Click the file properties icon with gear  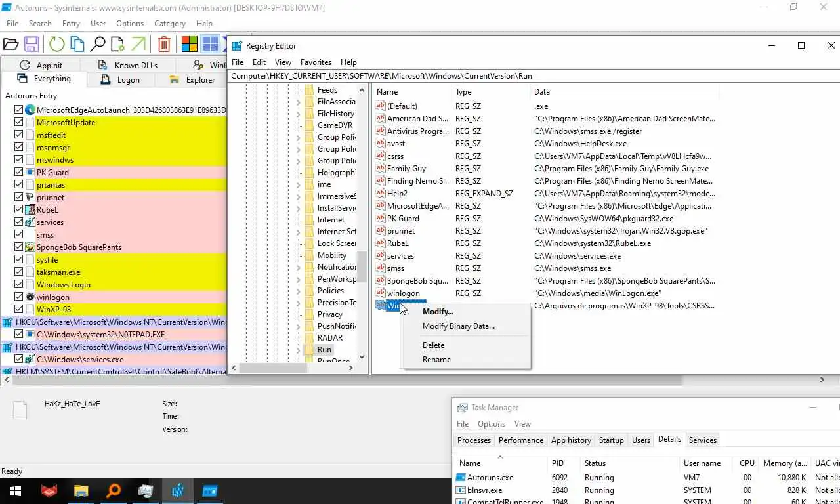click(117, 44)
